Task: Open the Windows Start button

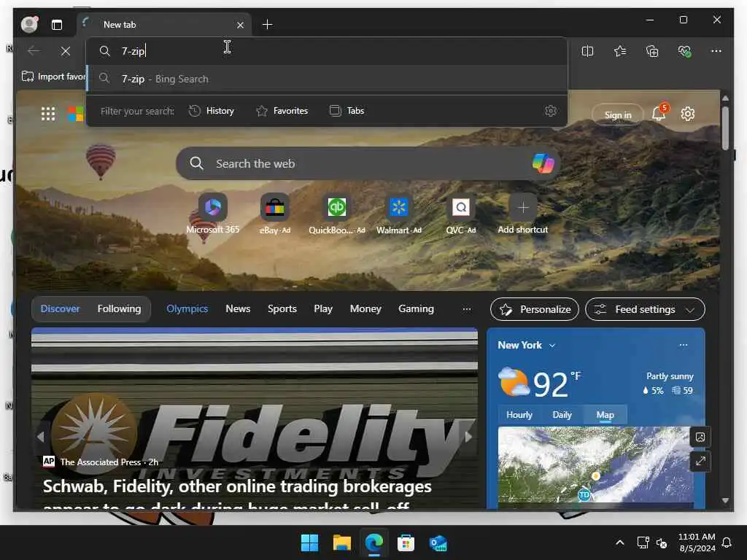Action: (309, 542)
